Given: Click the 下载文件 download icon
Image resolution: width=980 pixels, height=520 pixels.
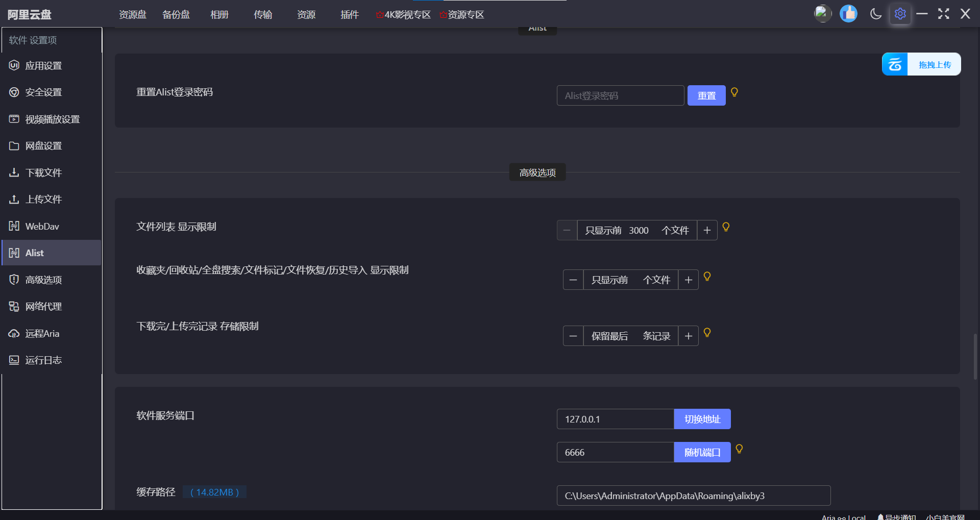Looking at the screenshot, I should click(x=14, y=172).
